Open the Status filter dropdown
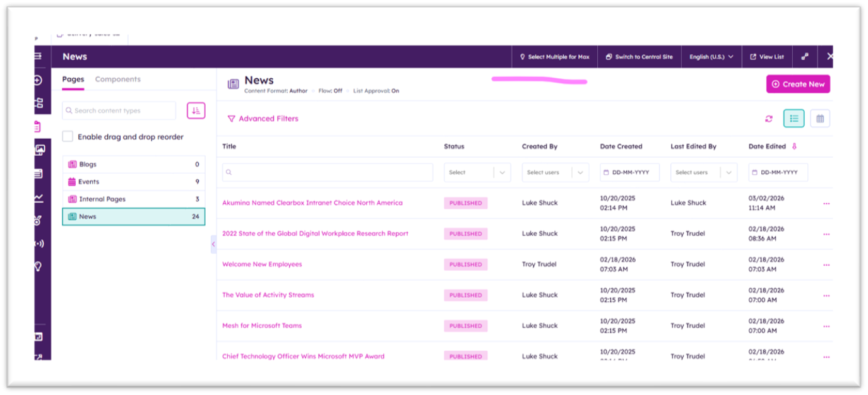Screen dimensions: 868x395 (x=477, y=172)
